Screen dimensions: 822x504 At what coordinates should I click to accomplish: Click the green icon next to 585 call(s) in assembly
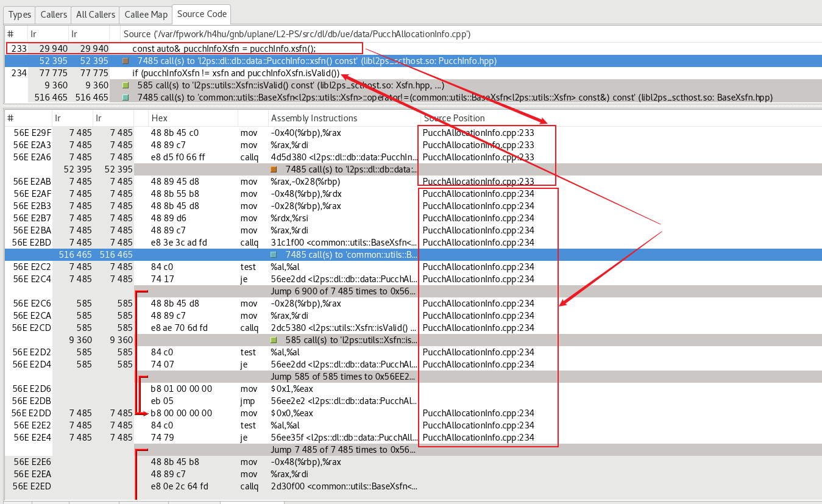274,340
